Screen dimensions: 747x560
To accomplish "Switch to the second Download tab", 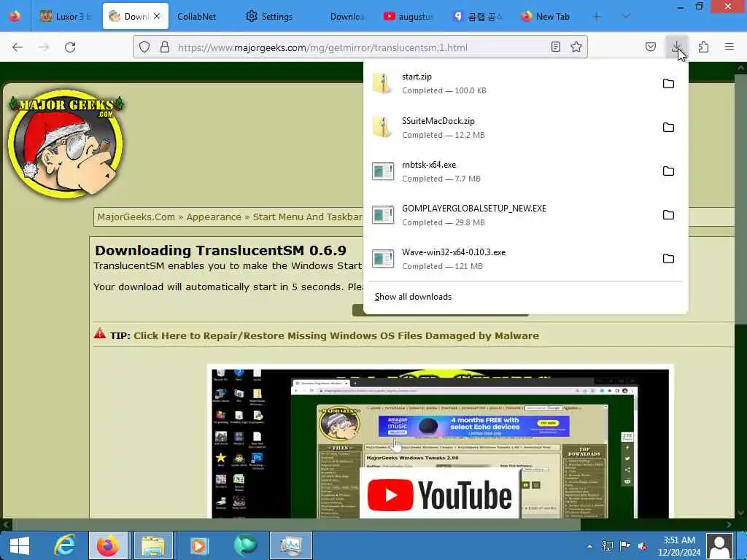I will pos(347,17).
